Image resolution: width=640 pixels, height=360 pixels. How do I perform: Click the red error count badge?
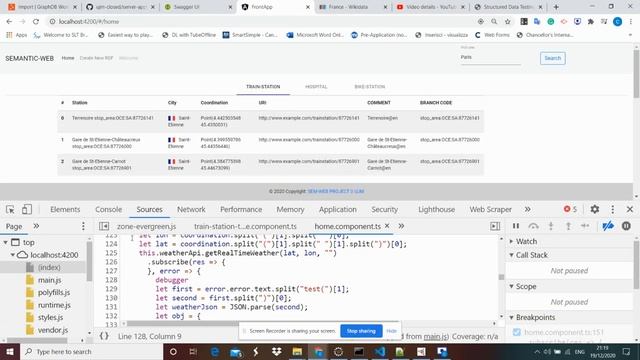click(x=570, y=209)
